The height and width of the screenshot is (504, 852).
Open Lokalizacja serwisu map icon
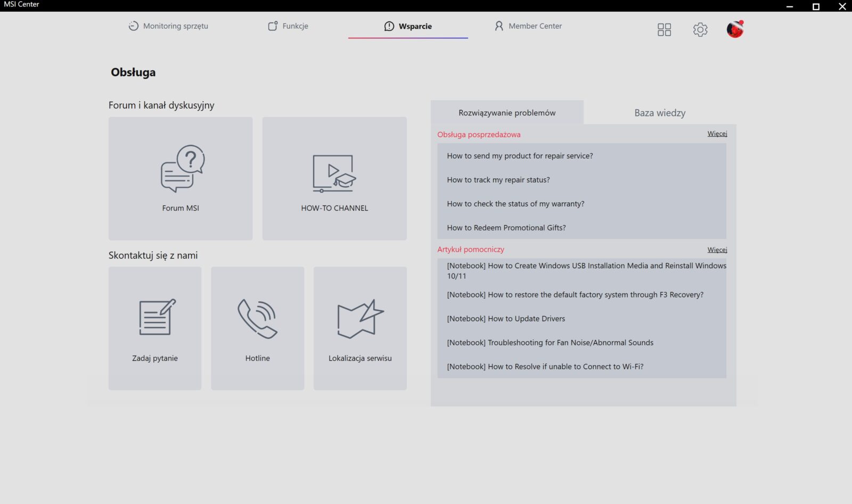click(360, 319)
